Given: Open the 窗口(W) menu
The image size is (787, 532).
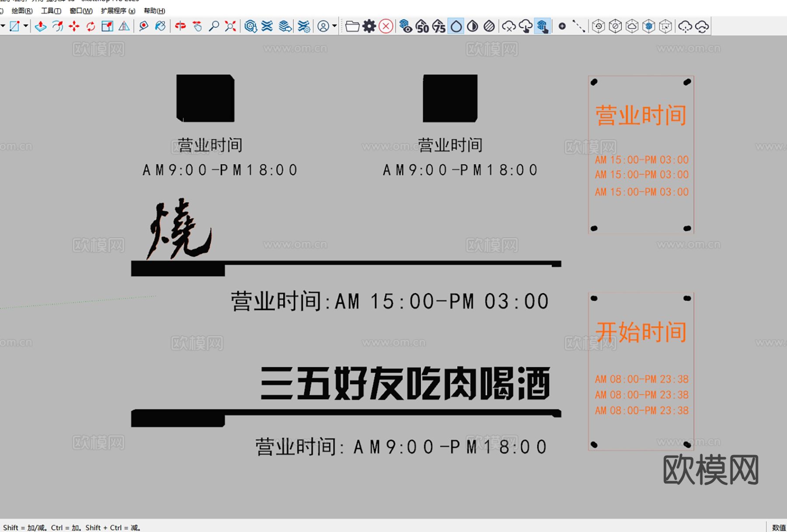Looking at the screenshot, I should (x=81, y=10).
